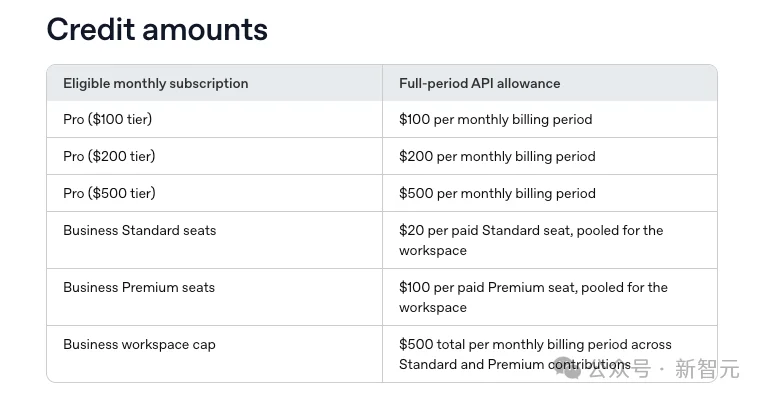Click the $500 per monthly billing period text
The image size is (764, 399).
click(497, 193)
